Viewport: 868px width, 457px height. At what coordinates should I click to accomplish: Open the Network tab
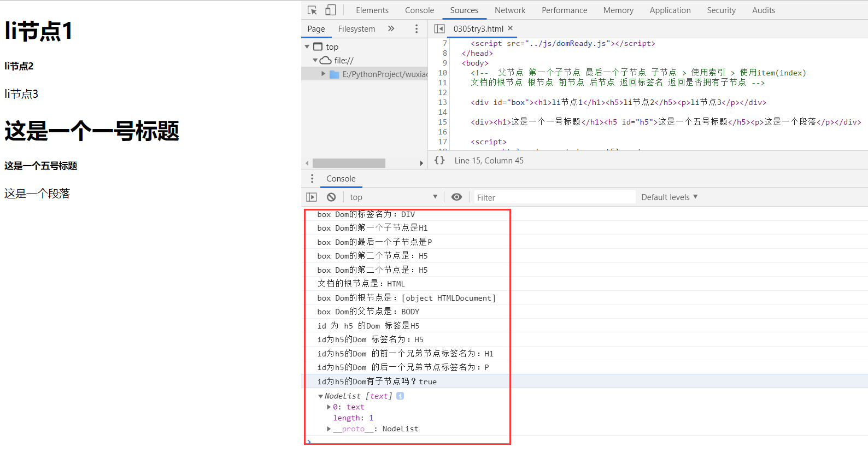(x=510, y=10)
